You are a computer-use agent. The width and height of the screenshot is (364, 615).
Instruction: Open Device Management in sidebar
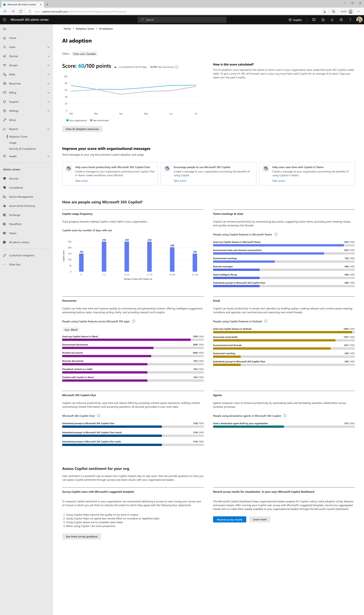point(26,197)
